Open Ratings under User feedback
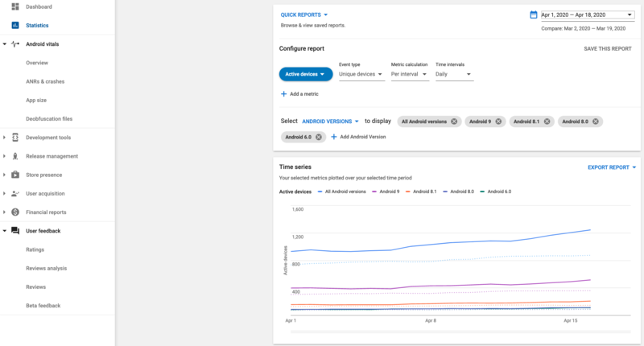644x346 pixels. [35, 249]
